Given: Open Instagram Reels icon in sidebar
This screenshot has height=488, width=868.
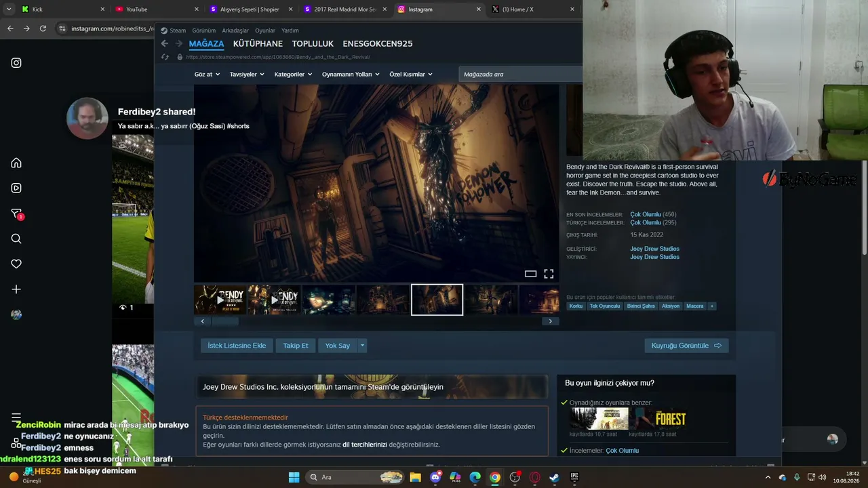Looking at the screenshot, I should 16,188.
